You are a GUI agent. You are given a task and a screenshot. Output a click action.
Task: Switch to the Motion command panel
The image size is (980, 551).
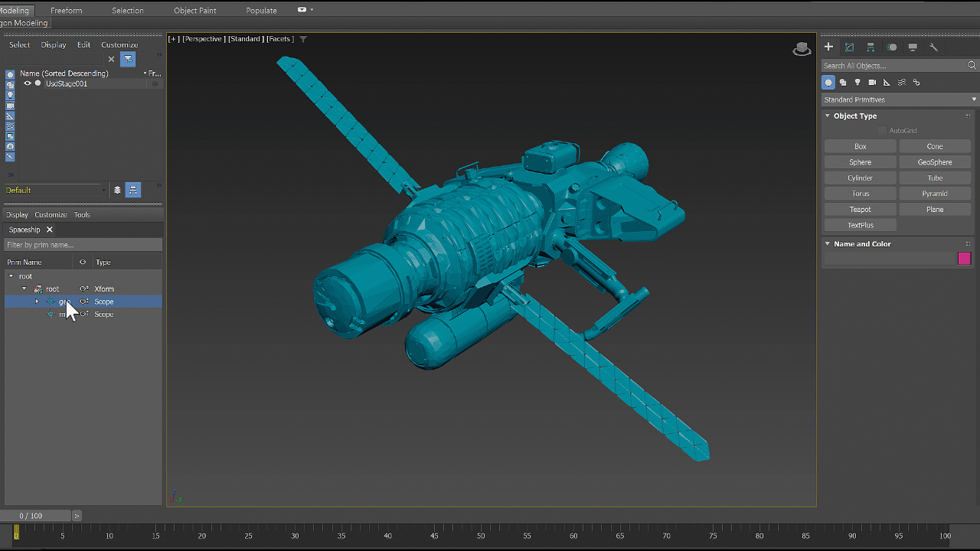892,47
